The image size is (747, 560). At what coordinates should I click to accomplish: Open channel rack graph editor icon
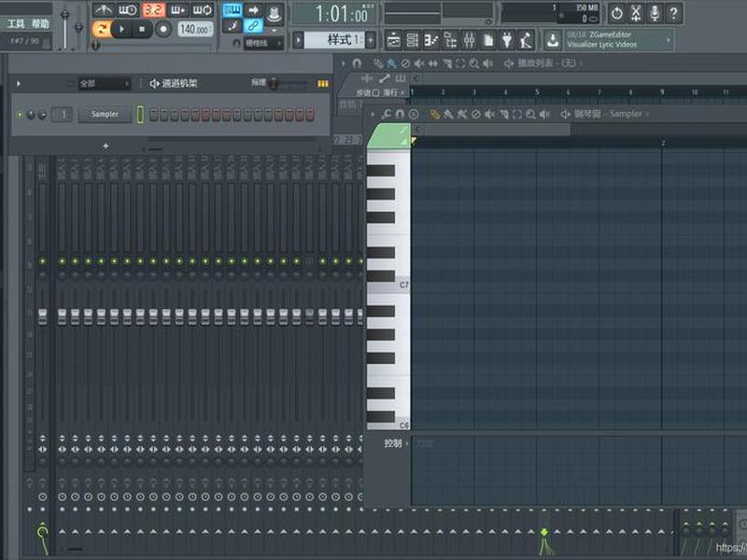pyautogui.click(x=323, y=84)
